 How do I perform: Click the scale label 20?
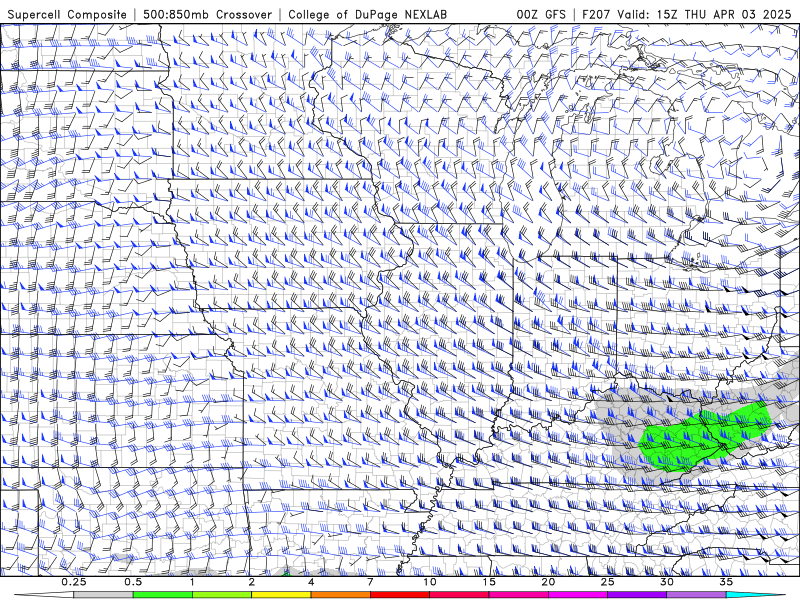click(x=548, y=582)
